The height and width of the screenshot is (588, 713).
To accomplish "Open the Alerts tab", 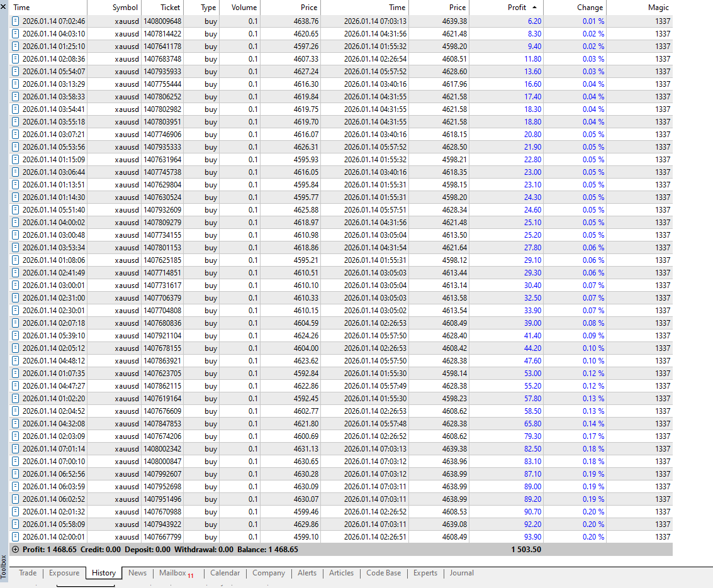I will 307,573.
